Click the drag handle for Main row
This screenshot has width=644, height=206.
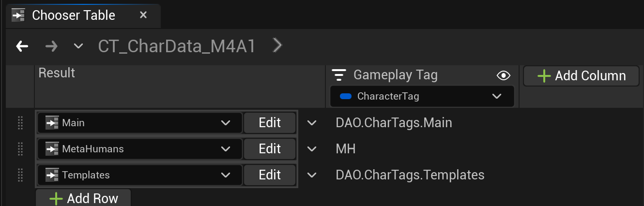point(20,123)
